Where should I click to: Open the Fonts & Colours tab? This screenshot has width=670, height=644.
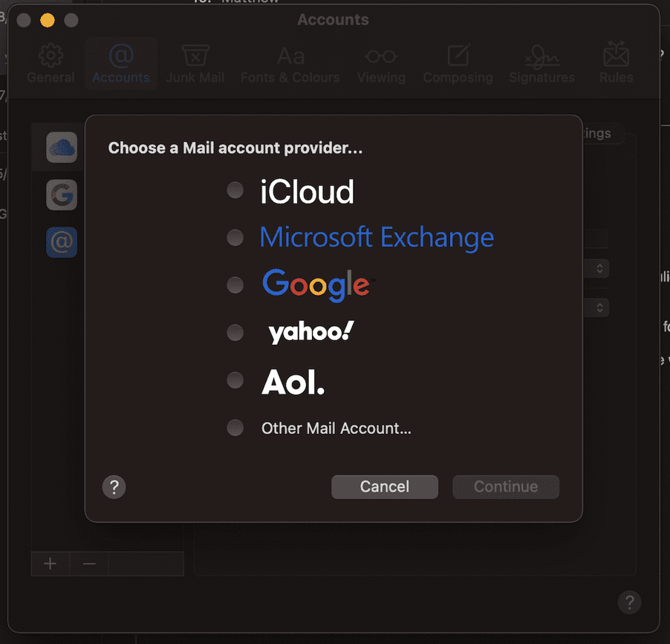pyautogui.click(x=290, y=64)
